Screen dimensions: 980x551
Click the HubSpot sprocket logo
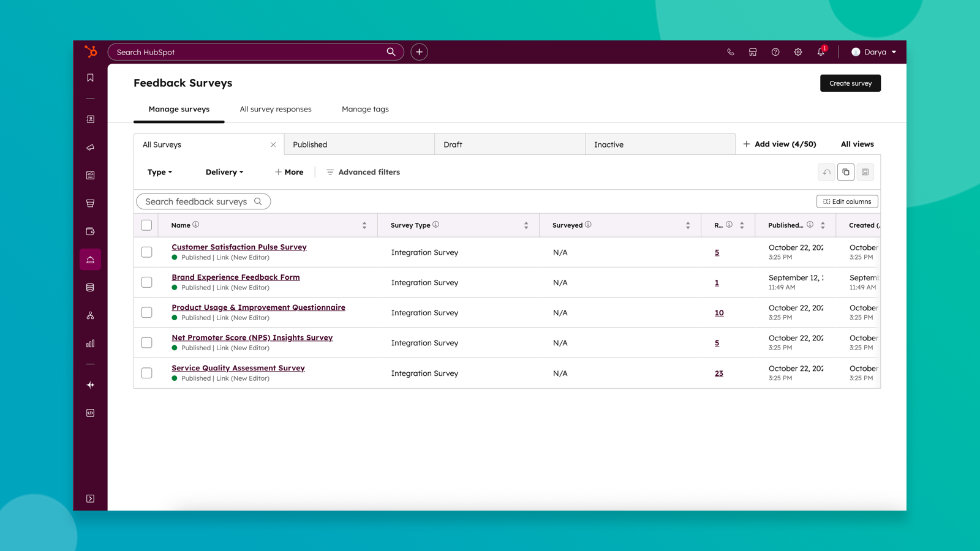[91, 52]
